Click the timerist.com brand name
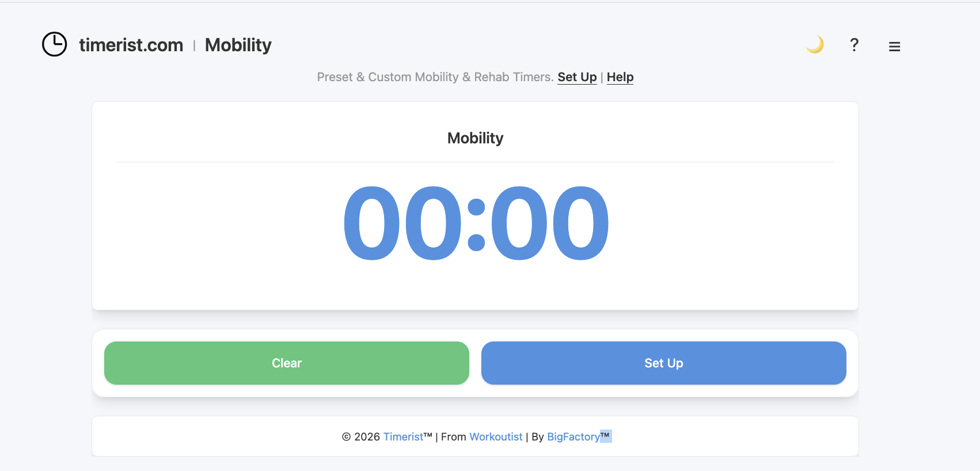980x471 pixels. coord(131,45)
